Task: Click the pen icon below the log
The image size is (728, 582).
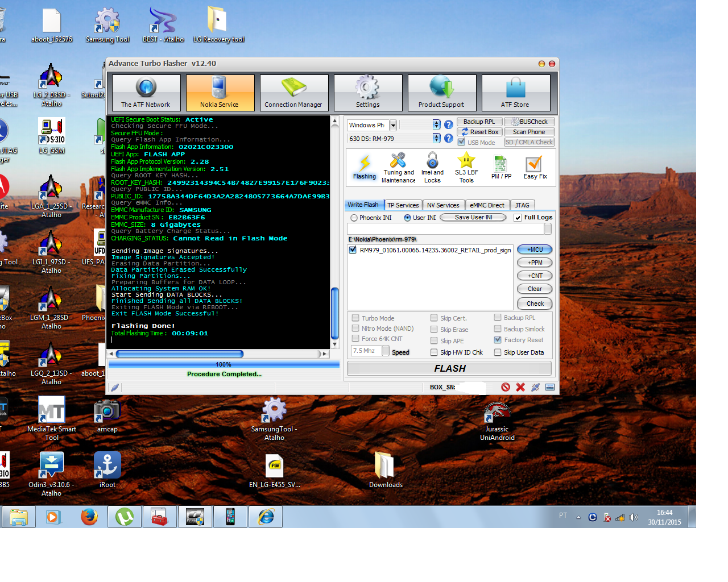Action: pos(115,388)
